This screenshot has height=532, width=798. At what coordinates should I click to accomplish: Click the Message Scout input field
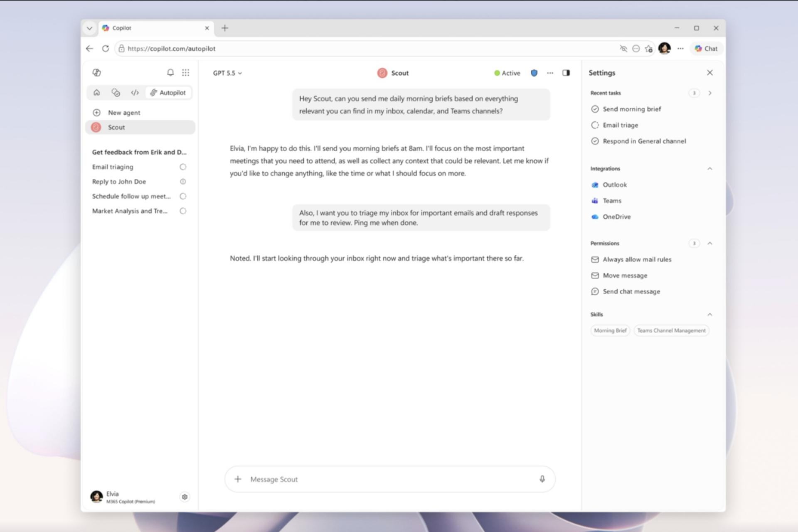(x=389, y=479)
